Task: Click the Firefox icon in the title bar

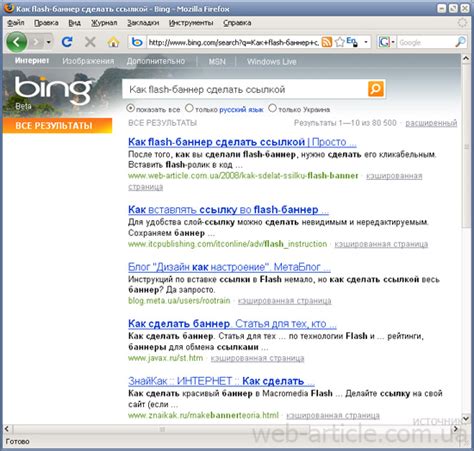Action: [9, 8]
